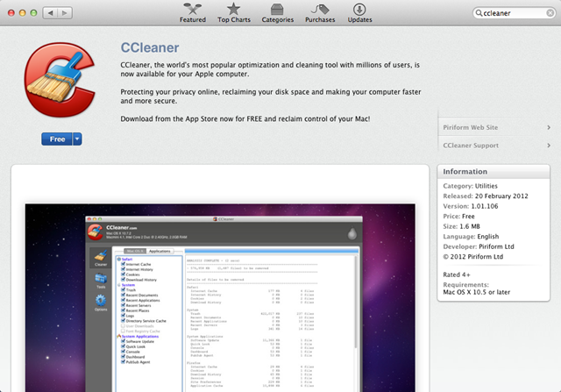This screenshot has height=392, width=561.
Task: Open the Featured section
Action: pyautogui.click(x=193, y=12)
